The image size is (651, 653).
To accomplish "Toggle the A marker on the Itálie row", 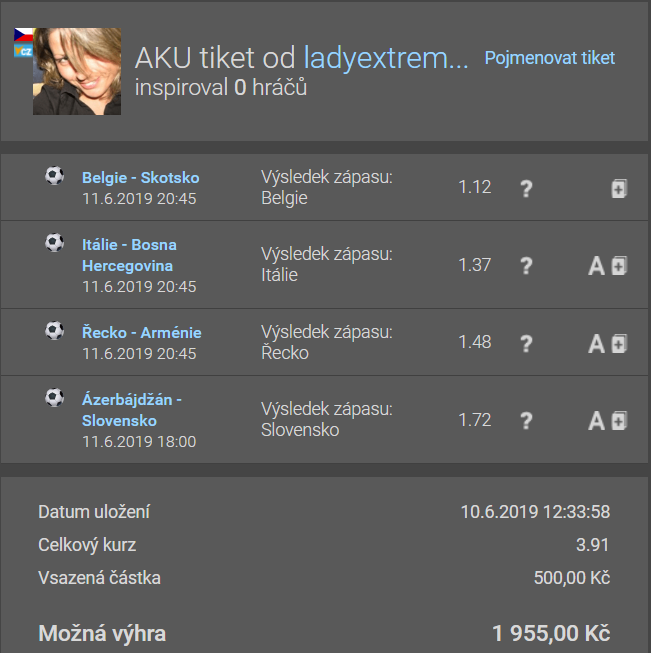I will click(x=596, y=266).
